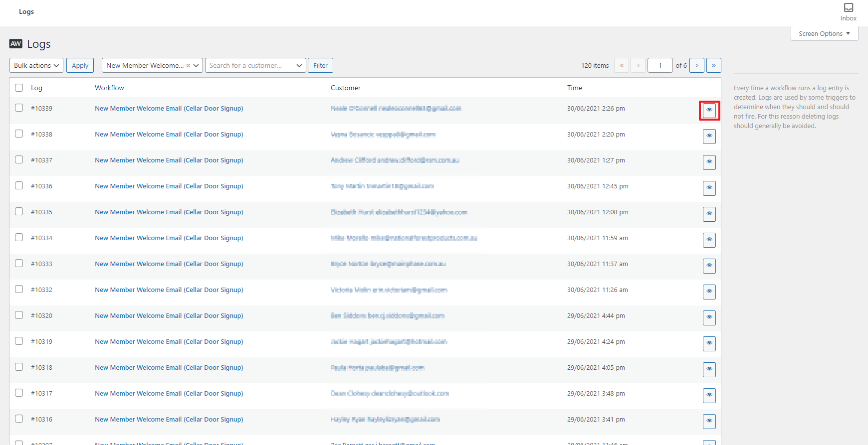Click the '29/06/2021 4:44 pm' time cell
Screen dimensions: 868x445
(x=596, y=315)
